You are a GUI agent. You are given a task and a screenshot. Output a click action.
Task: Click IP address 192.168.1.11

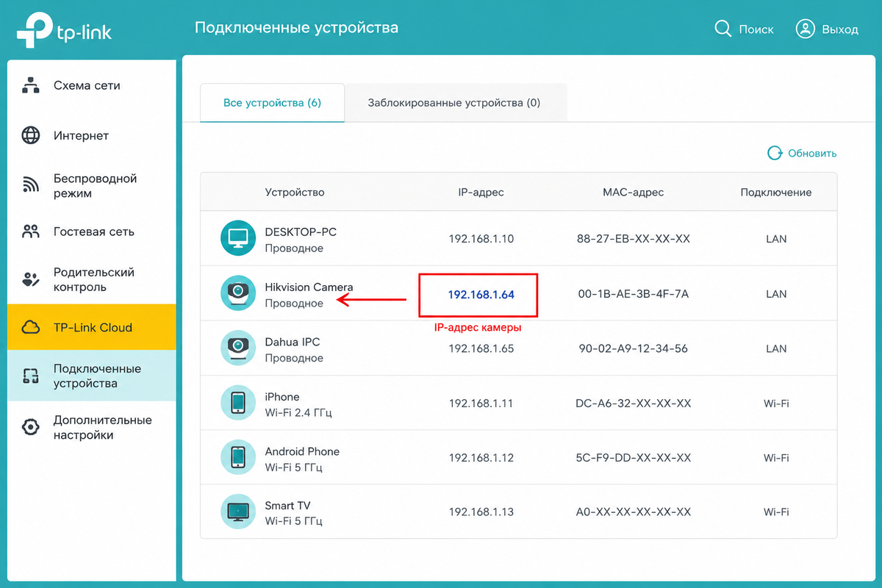481,404
